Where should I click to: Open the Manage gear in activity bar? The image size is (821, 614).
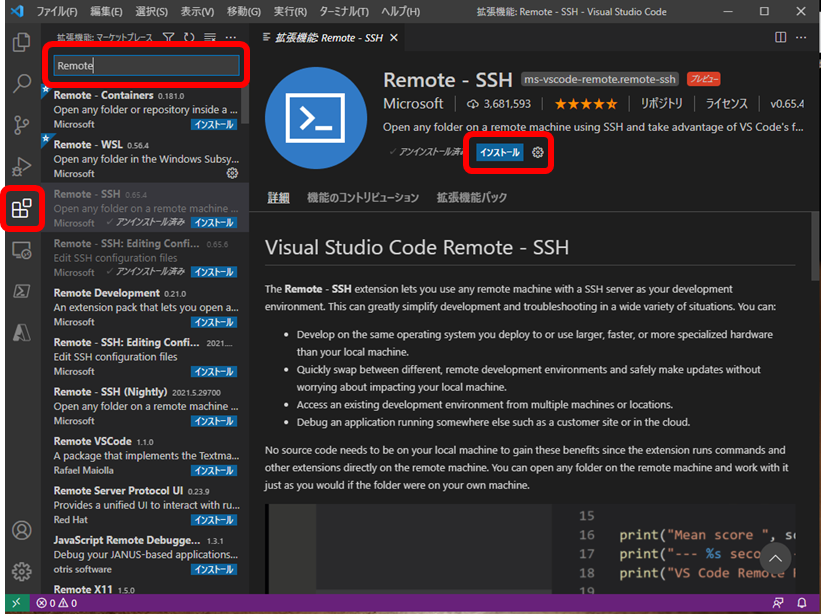(x=21, y=572)
